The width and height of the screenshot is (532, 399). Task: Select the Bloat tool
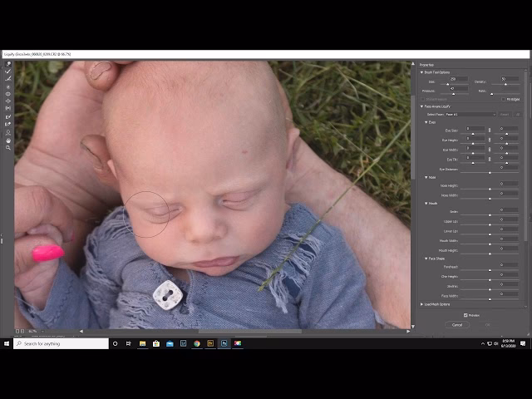pyautogui.click(x=8, y=101)
